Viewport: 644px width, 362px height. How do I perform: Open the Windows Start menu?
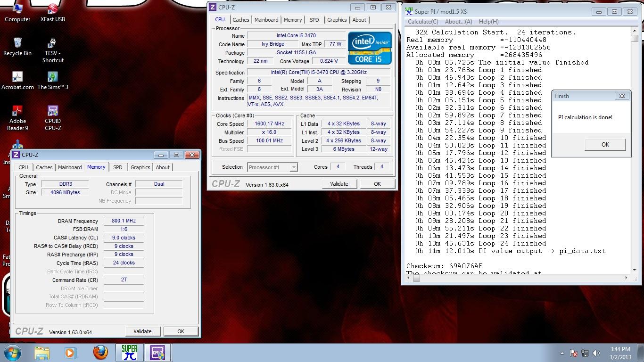point(13,353)
